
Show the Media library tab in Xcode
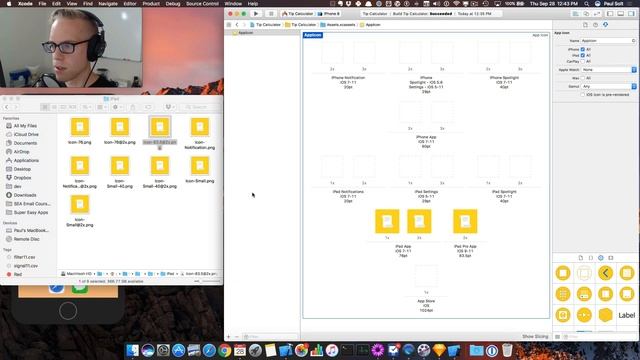click(x=611, y=258)
